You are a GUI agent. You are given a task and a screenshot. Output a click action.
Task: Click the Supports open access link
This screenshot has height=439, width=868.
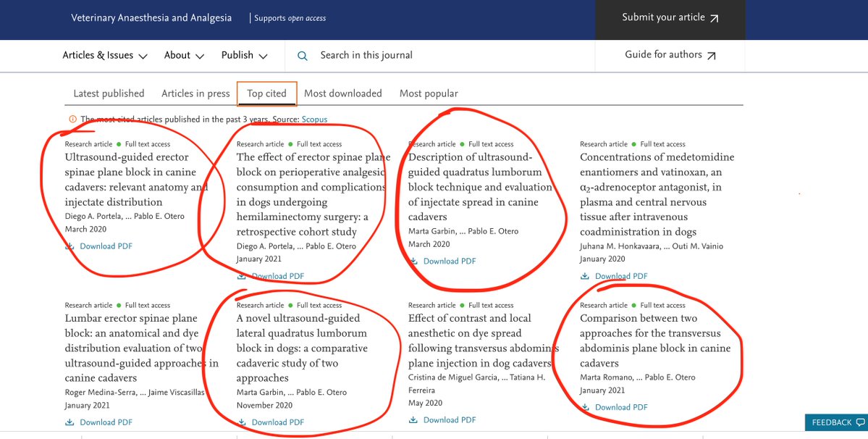point(290,18)
